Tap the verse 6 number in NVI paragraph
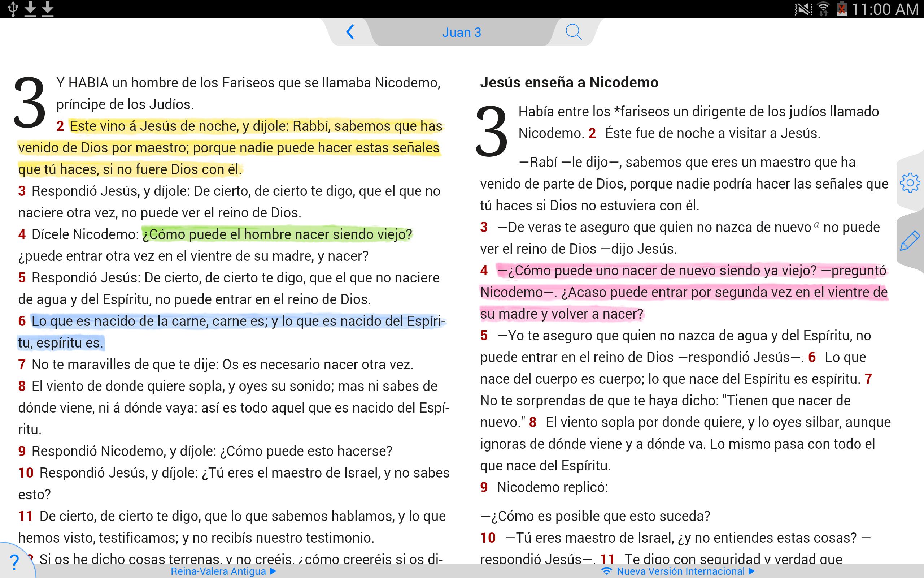 point(812,357)
